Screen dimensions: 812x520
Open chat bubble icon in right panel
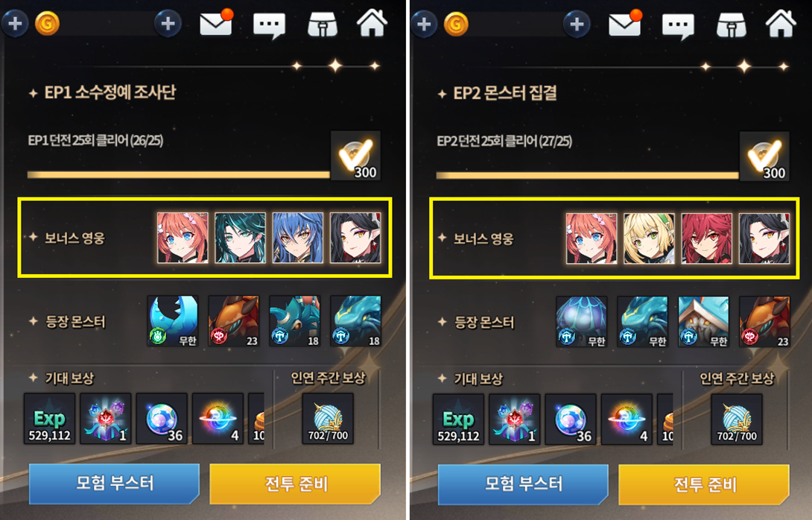pyautogui.click(x=678, y=25)
